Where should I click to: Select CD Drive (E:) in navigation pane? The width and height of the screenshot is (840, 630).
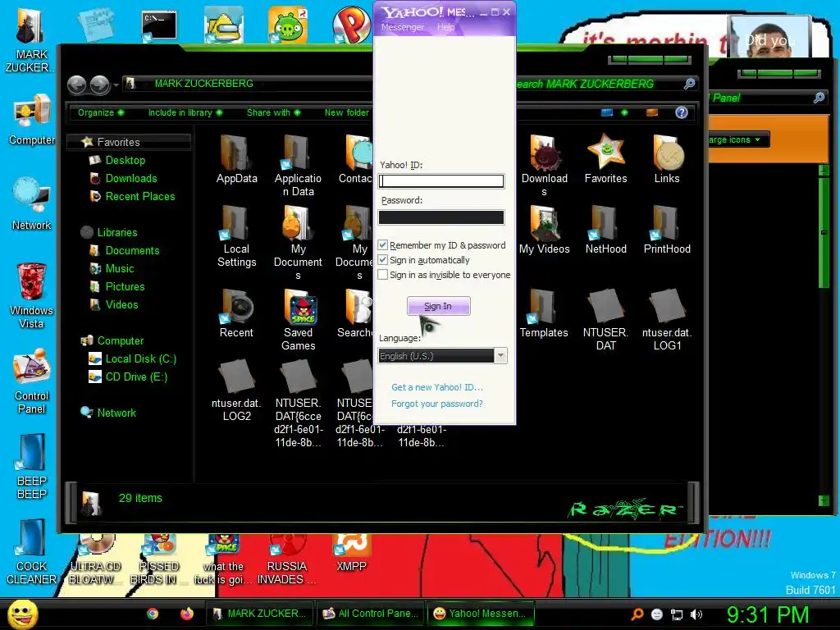tap(128, 377)
